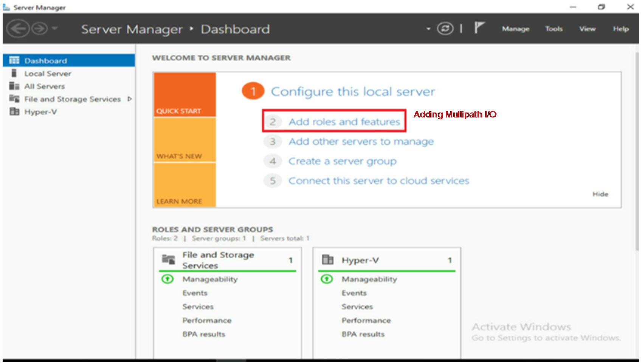Open the navigation history dropdown arrow
Viewport: 642px width, 364px height.
tap(55, 28)
